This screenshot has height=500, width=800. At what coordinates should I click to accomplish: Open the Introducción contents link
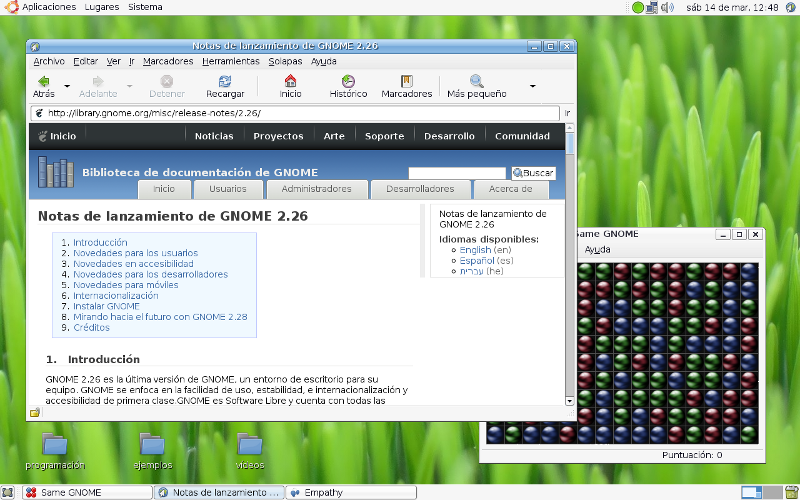(x=100, y=243)
